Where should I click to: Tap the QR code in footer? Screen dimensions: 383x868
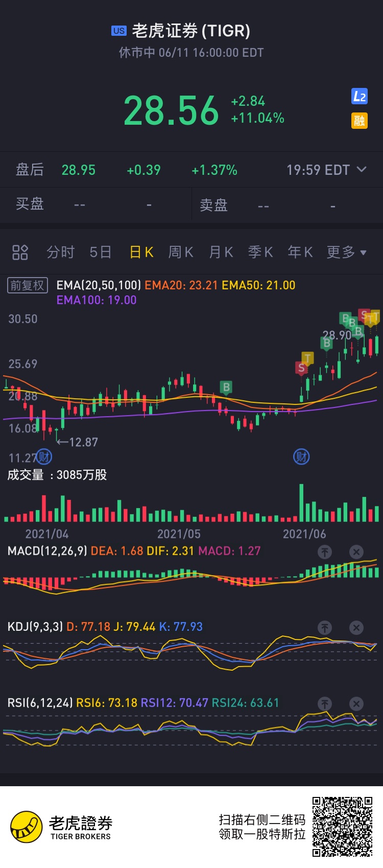(x=343, y=827)
